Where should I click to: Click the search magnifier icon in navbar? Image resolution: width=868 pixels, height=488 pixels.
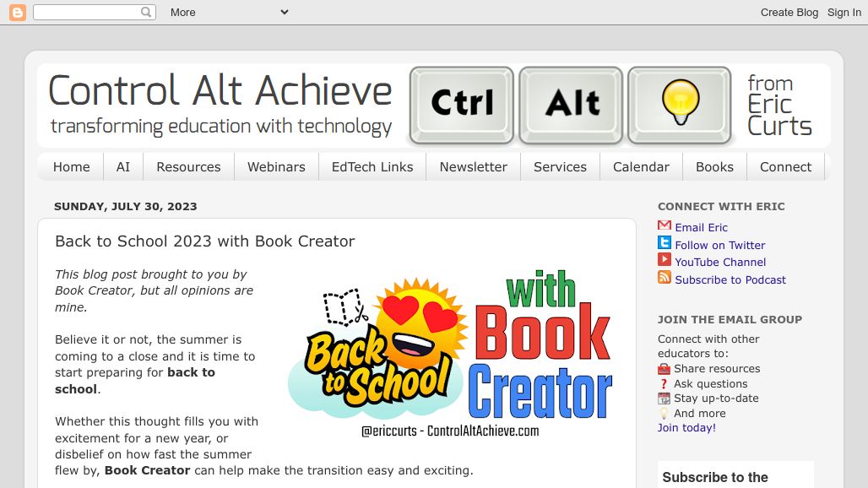point(145,12)
